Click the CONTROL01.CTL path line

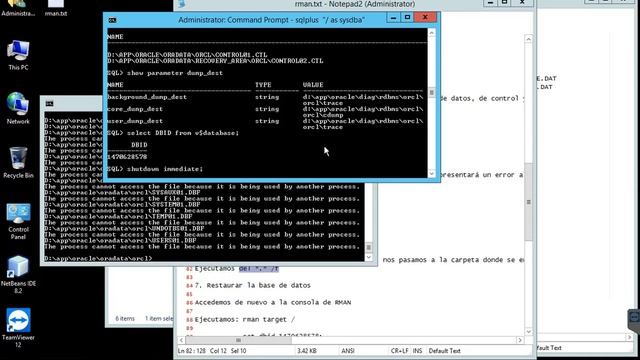pyautogui.click(x=187, y=55)
